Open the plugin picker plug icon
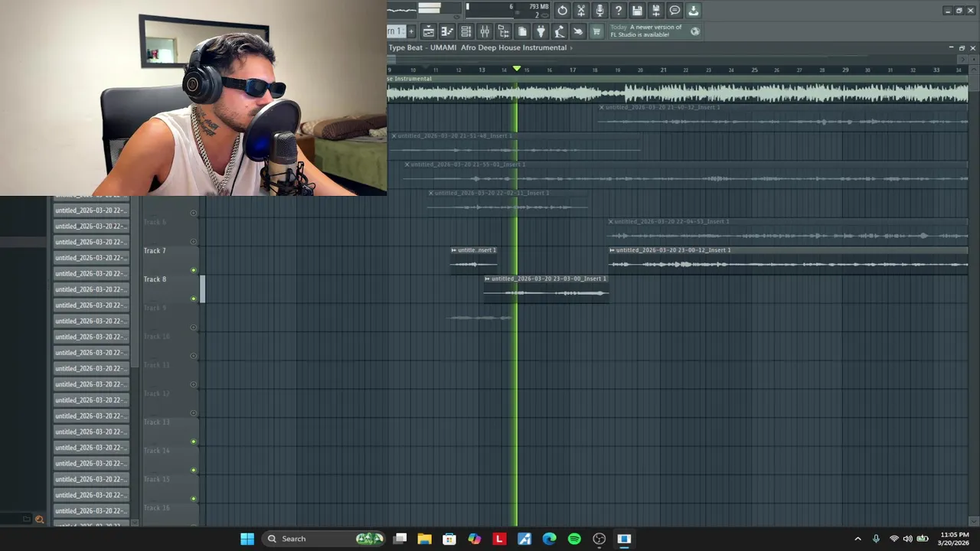980x551 pixels. coord(541,31)
